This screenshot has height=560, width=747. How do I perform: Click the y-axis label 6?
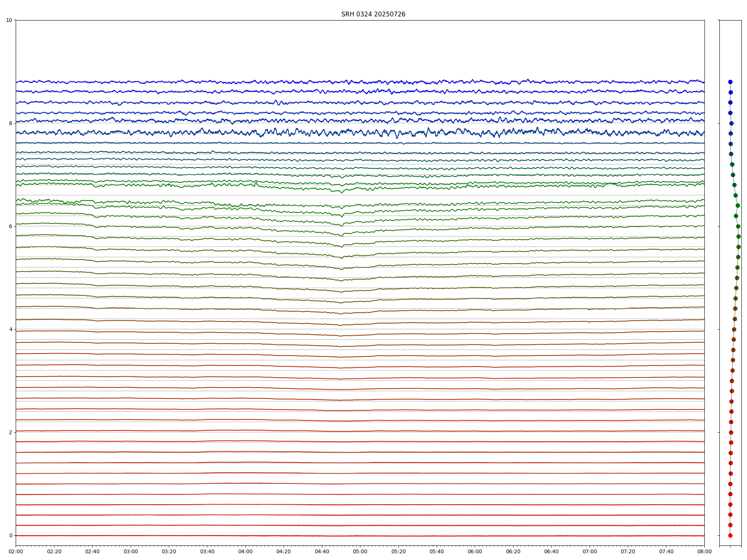(10, 226)
